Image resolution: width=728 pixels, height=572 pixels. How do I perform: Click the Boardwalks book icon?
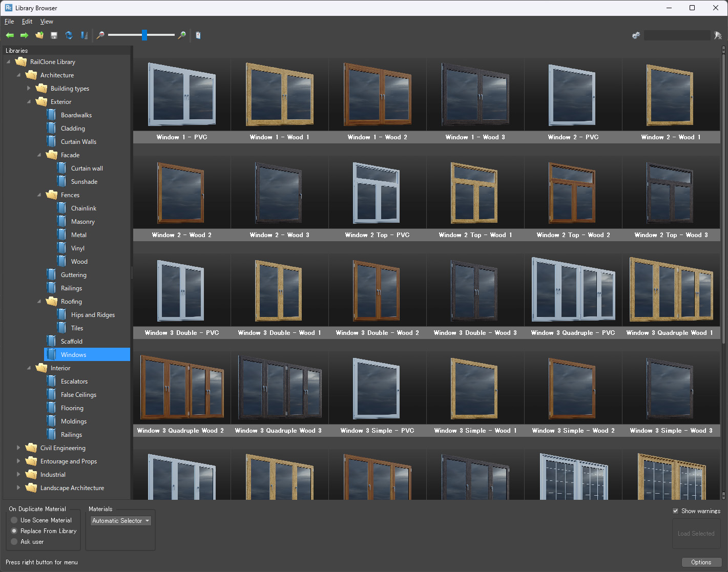(51, 115)
